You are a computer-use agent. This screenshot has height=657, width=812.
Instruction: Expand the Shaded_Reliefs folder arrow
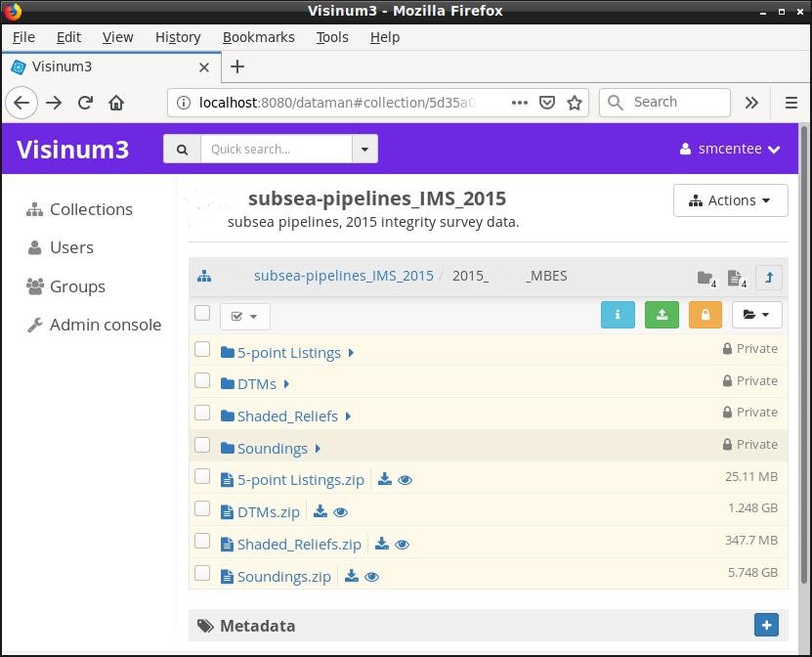point(348,416)
